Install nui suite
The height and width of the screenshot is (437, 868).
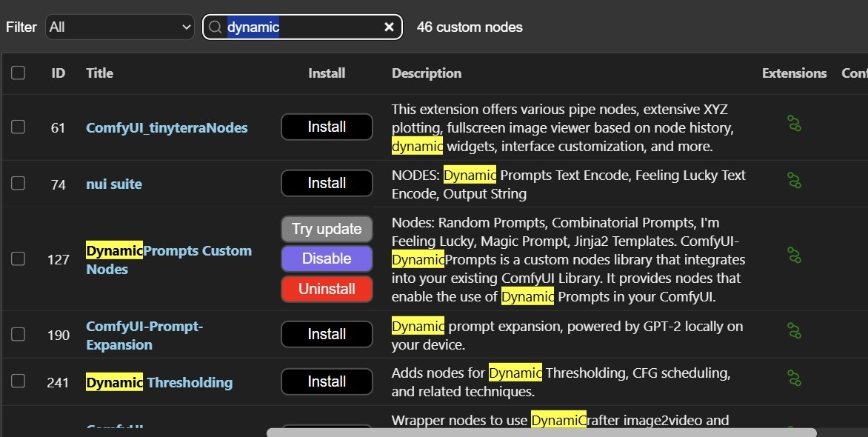tap(327, 184)
